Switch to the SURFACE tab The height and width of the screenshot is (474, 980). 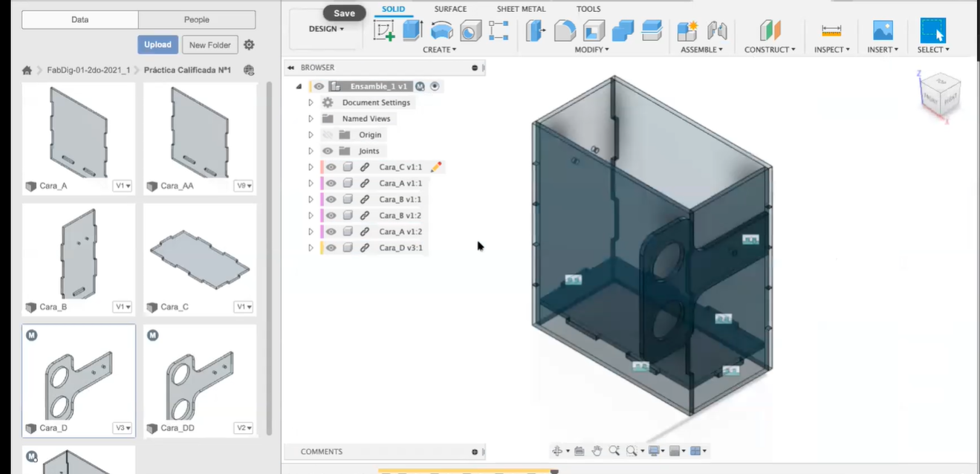pos(450,9)
